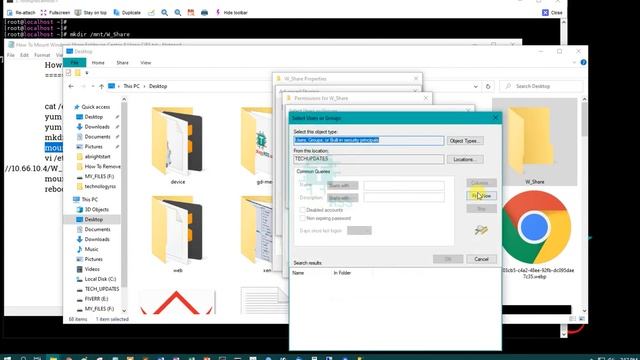Open Local Disk (C:) in sidebar

[100, 279]
